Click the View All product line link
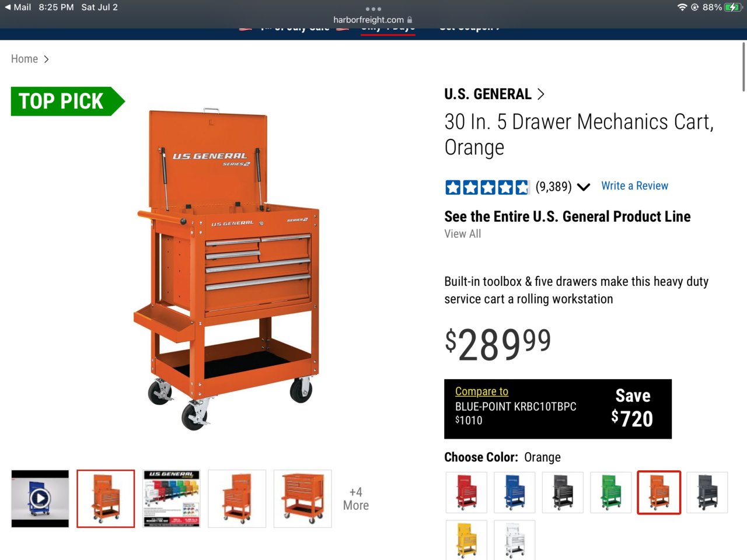Viewport: 747px width, 560px height. coord(463,234)
